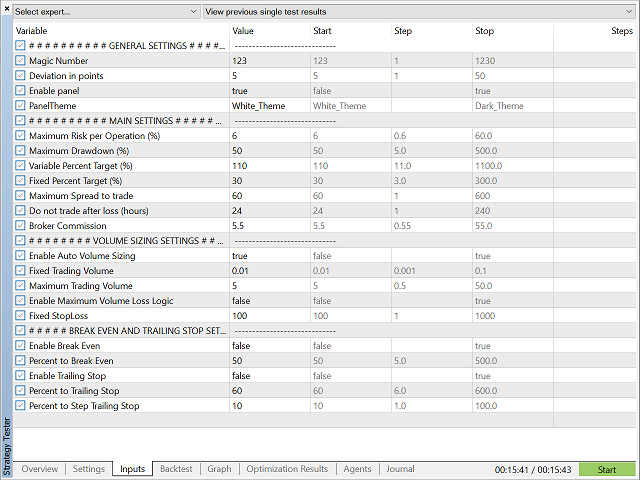Click the Stop column header
The height and width of the screenshot is (480, 640).
(x=513, y=31)
